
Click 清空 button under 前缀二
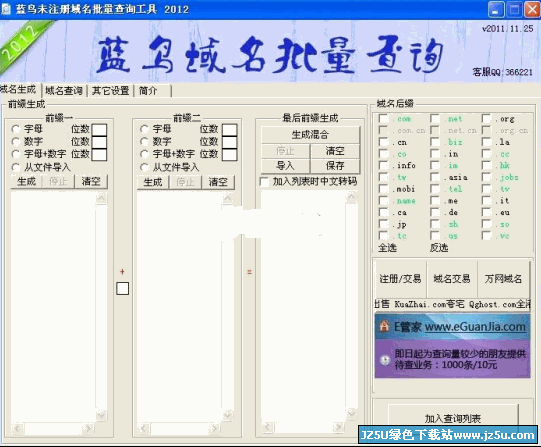coord(218,182)
